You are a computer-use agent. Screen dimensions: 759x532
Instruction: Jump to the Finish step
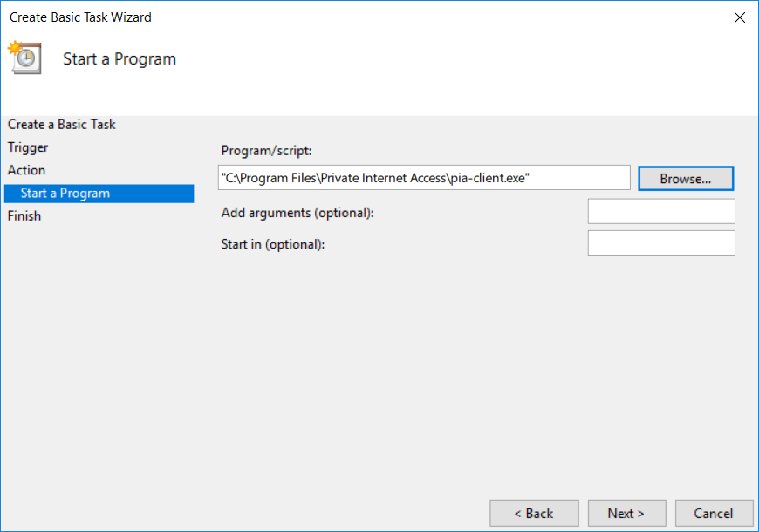(x=24, y=215)
